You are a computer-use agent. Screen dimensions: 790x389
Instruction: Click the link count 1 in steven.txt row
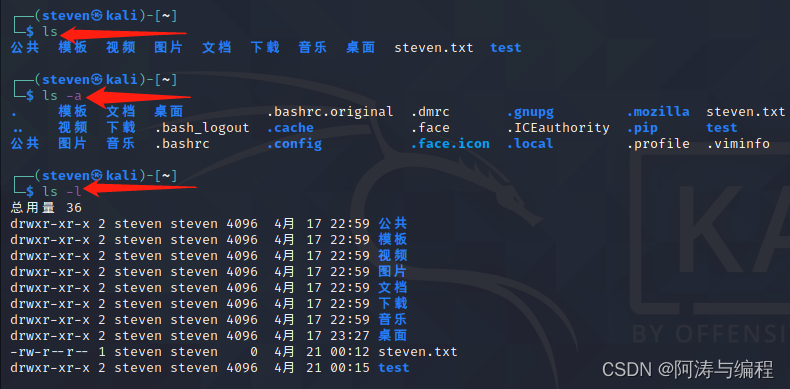(101, 352)
